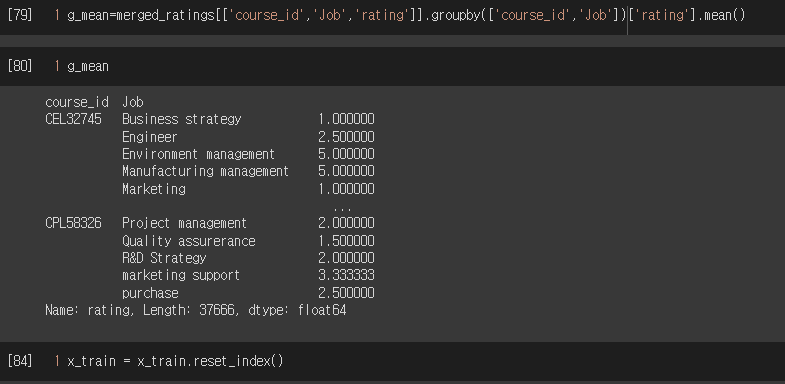Viewport: 785px width, 384px height.
Task: Click the Manufacturing management value 5.000000
Action: click(346, 171)
